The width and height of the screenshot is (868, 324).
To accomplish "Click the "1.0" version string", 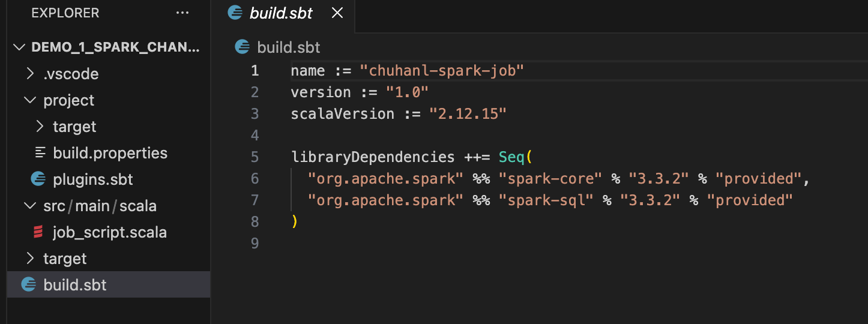I will pos(407,92).
